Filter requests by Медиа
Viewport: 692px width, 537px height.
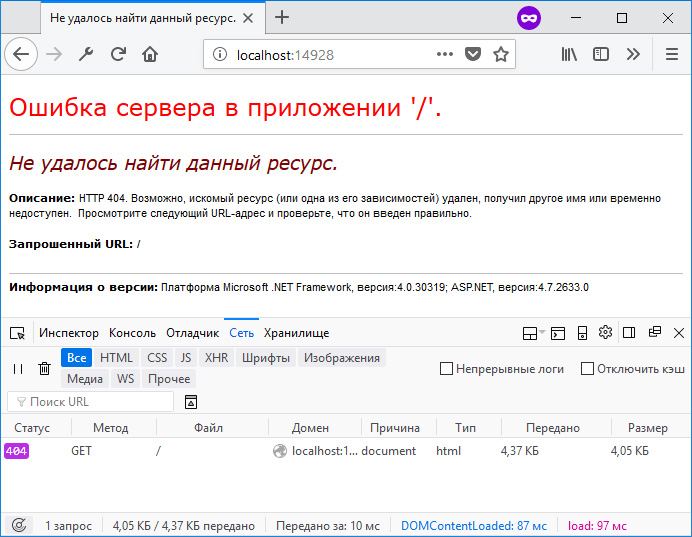(x=85, y=379)
